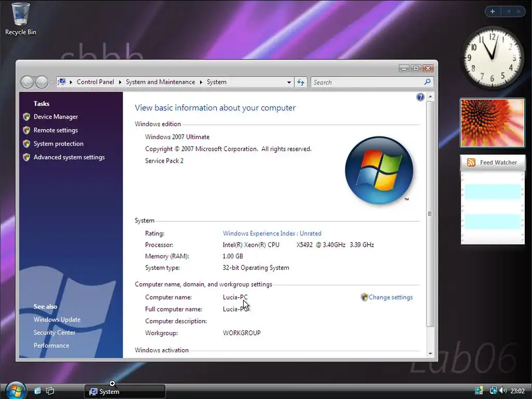The image size is (532, 399).
Task: Click the Intel Xeon processor value text
Action: pyautogui.click(x=298, y=245)
